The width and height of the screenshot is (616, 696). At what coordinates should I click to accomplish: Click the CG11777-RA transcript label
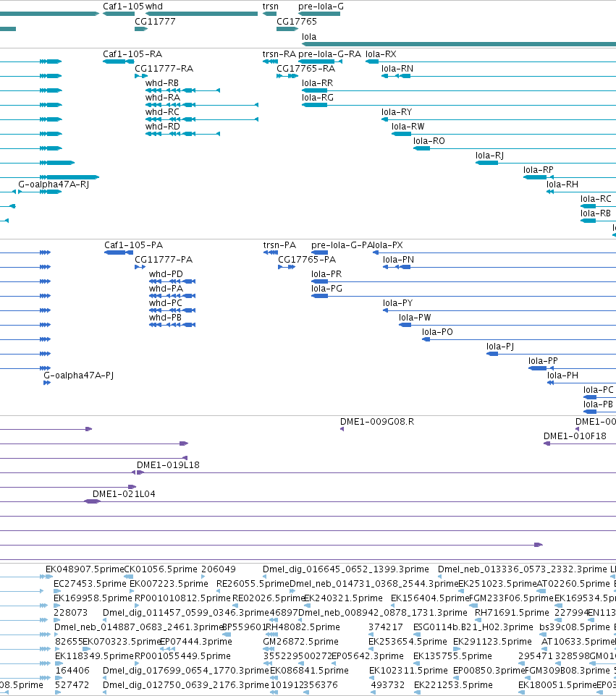pyautogui.click(x=164, y=69)
